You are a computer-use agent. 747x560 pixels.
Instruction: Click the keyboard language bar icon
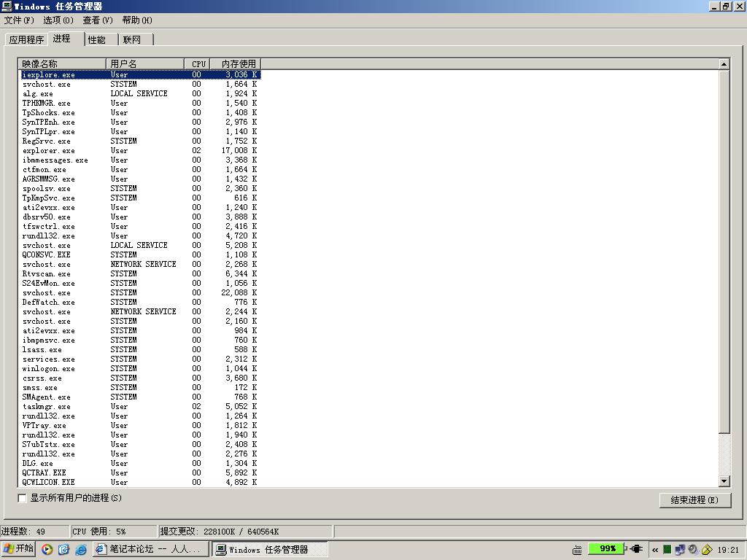click(578, 550)
